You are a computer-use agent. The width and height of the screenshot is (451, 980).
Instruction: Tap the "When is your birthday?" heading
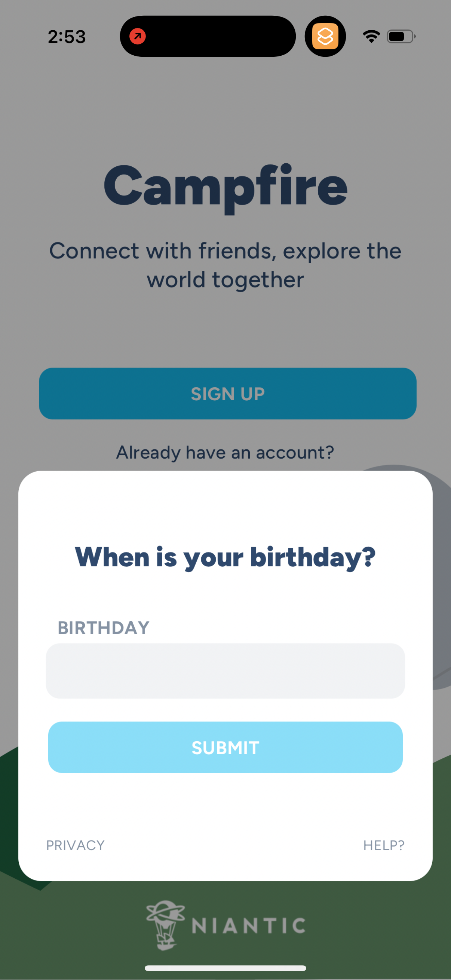pos(225,557)
